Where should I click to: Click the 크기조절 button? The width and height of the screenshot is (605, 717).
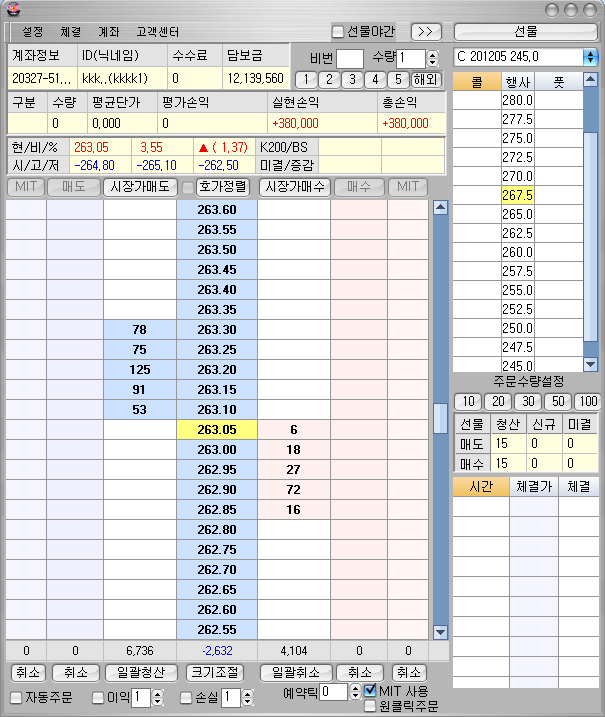(x=215, y=672)
